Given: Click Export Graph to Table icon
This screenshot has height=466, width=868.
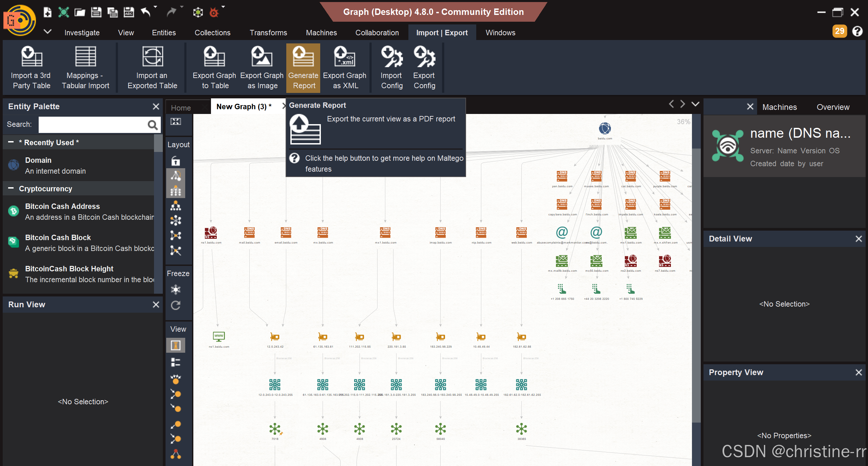Looking at the screenshot, I should 214,57.
